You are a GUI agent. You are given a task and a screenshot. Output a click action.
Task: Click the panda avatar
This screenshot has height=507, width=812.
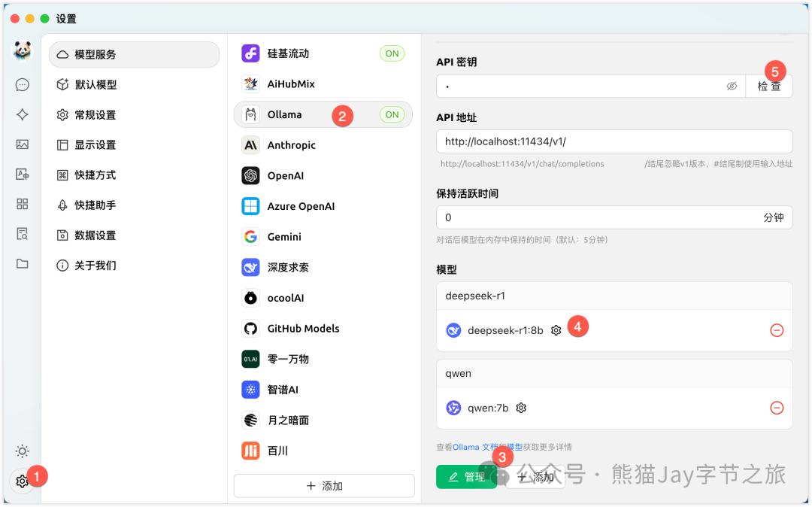tap(23, 50)
